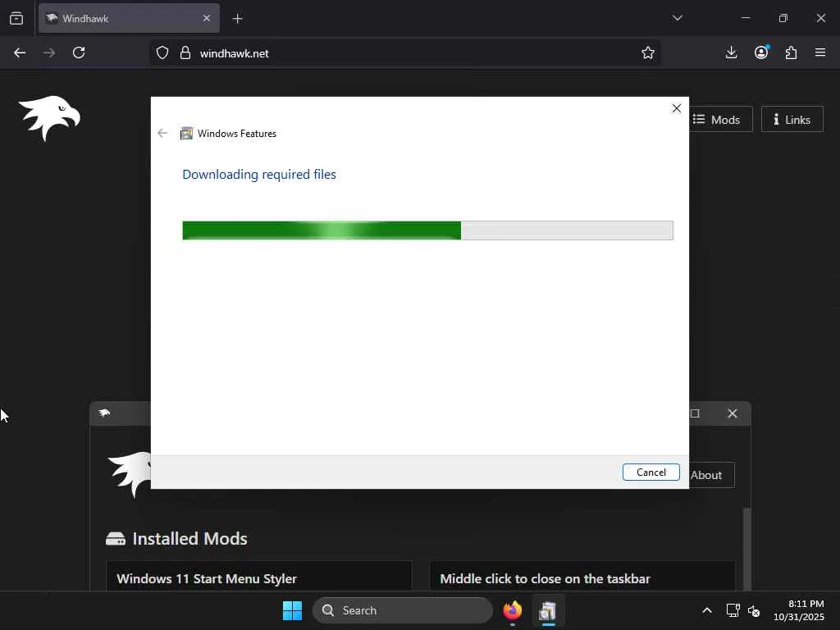
Task: Open the tracking protection shield icon
Action: (x=162, y=53)
